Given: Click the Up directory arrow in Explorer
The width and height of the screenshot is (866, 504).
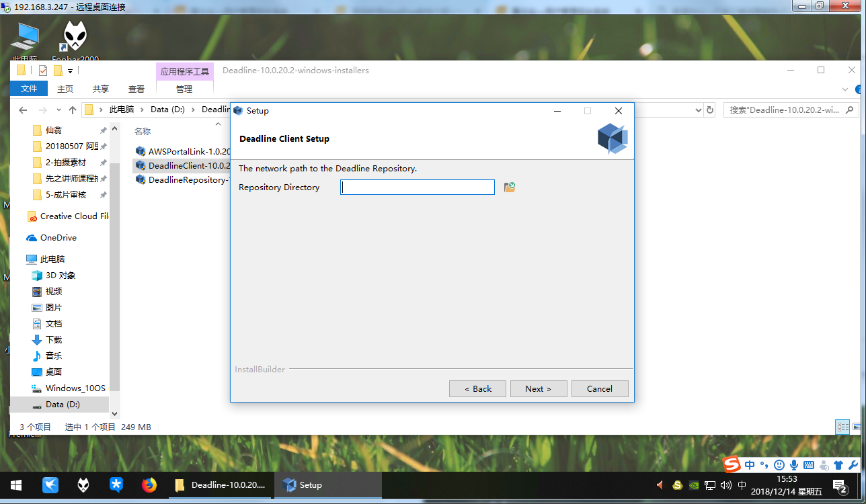Looking at the screenshot, I should click(73, 110).
